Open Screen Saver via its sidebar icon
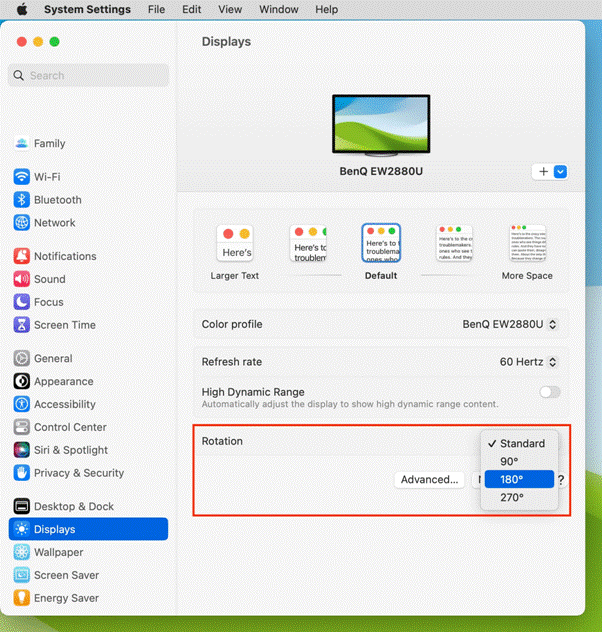 click(22, 575)
